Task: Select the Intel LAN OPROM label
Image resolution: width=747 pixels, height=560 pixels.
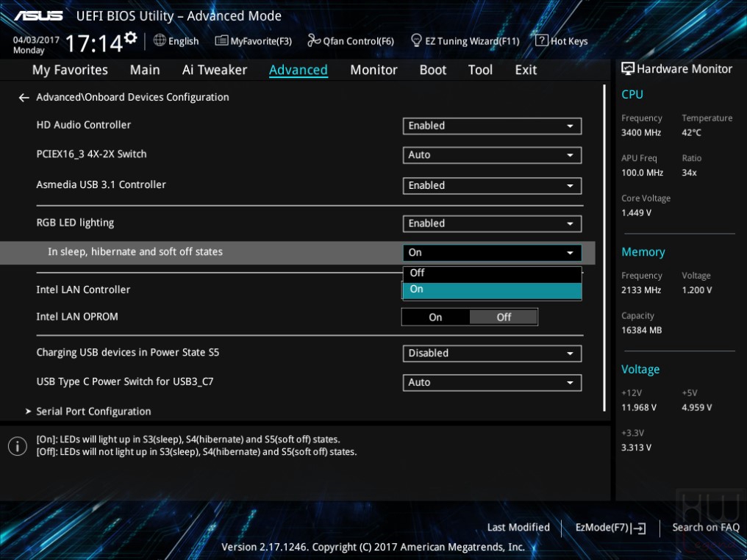Action: coord(77,317)
